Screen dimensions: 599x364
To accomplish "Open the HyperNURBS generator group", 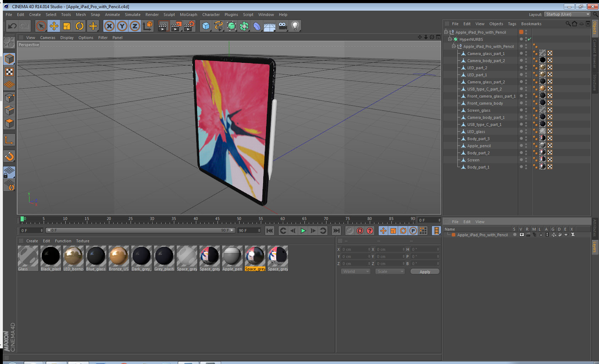I will click(231, 26).
